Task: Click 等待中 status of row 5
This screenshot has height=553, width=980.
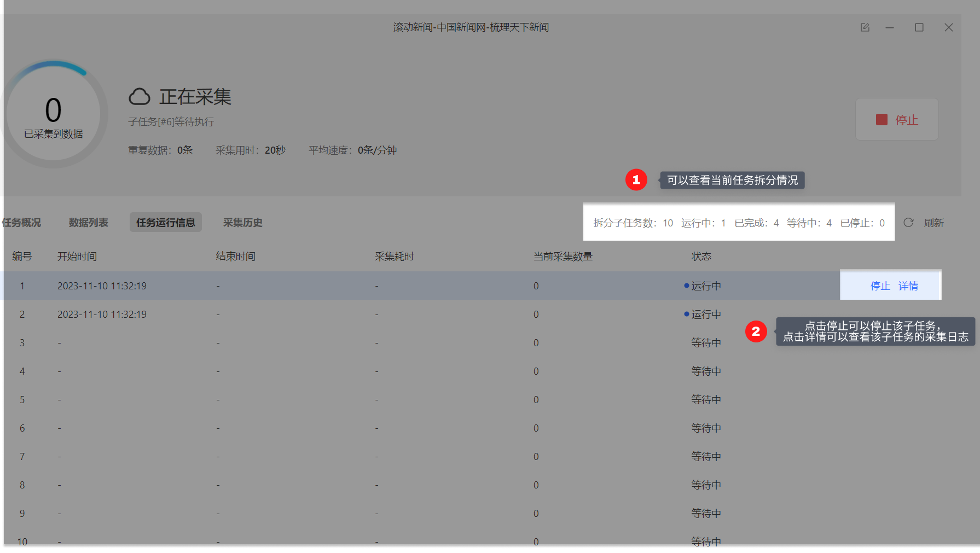Action: (706, 400)
